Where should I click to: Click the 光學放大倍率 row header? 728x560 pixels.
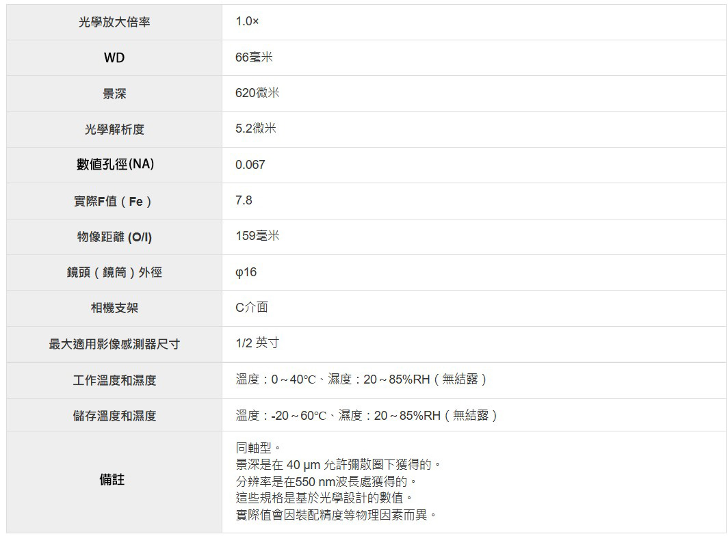114,22
